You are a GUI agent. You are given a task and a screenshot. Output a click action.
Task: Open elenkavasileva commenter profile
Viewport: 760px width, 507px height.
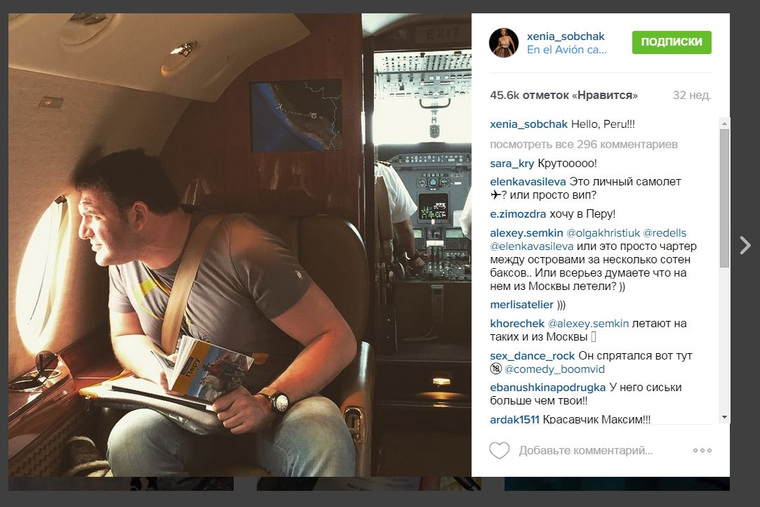(x=527, y=182)
